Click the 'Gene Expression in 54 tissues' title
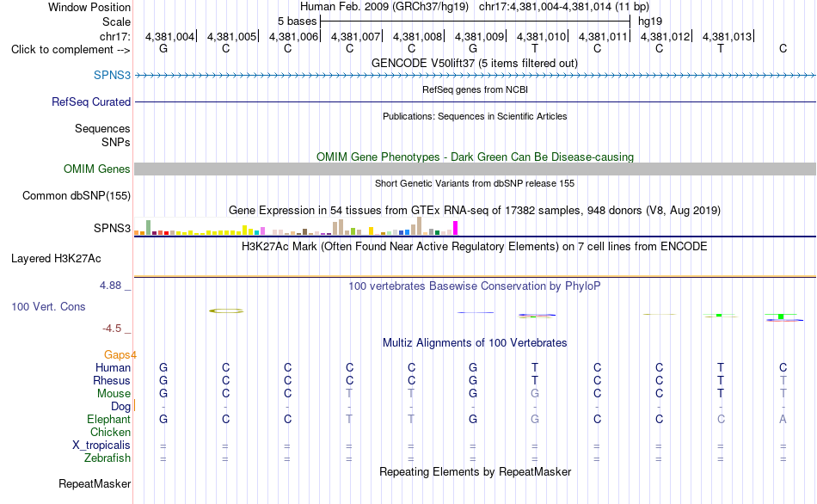This screenshot has height=504, width=817. click(x=475, y=210)
